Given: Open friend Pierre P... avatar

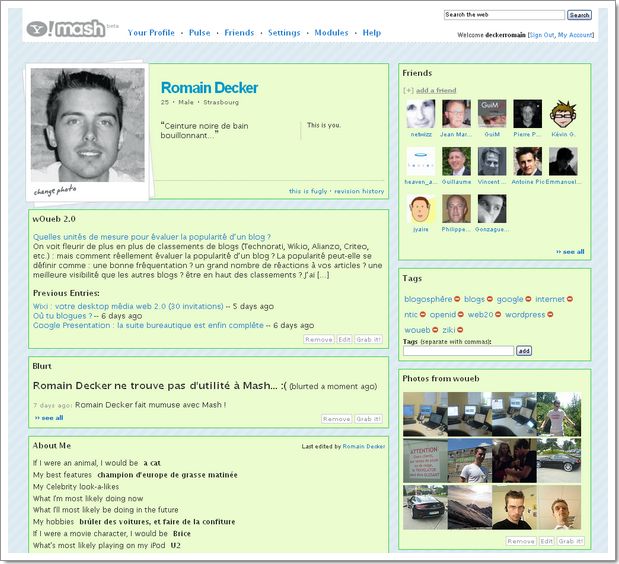Looking at the screenshot, I should [527, 114].
